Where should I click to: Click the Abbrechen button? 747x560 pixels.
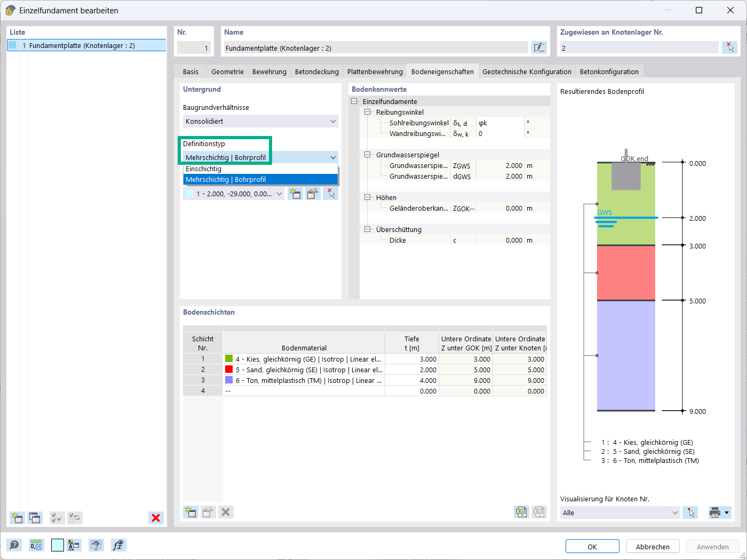pos(653,547)
